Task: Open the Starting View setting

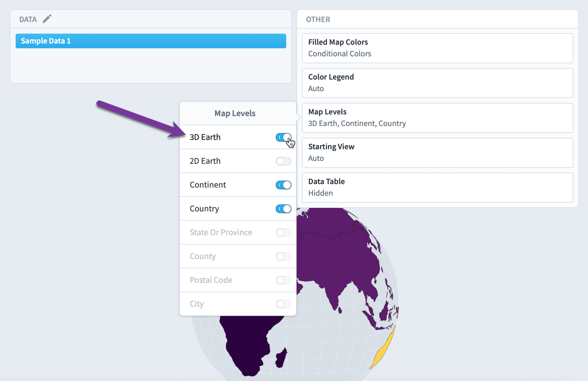Action: (x=438, y=153)
